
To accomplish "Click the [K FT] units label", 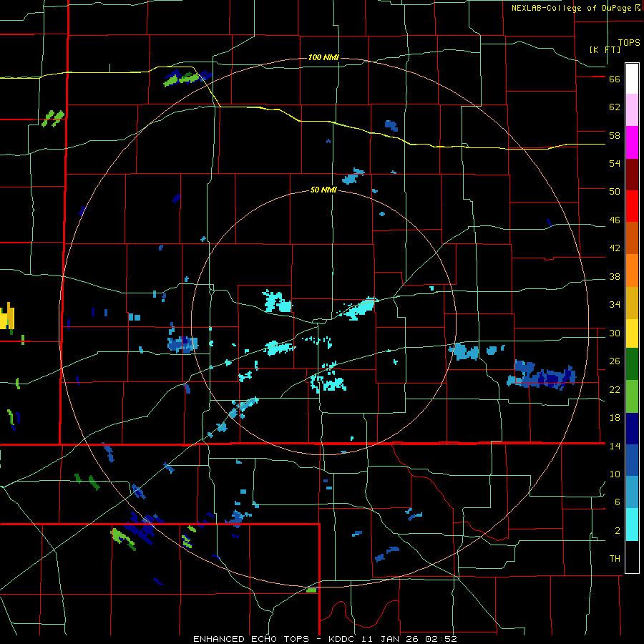I will (x=605, y=49).
